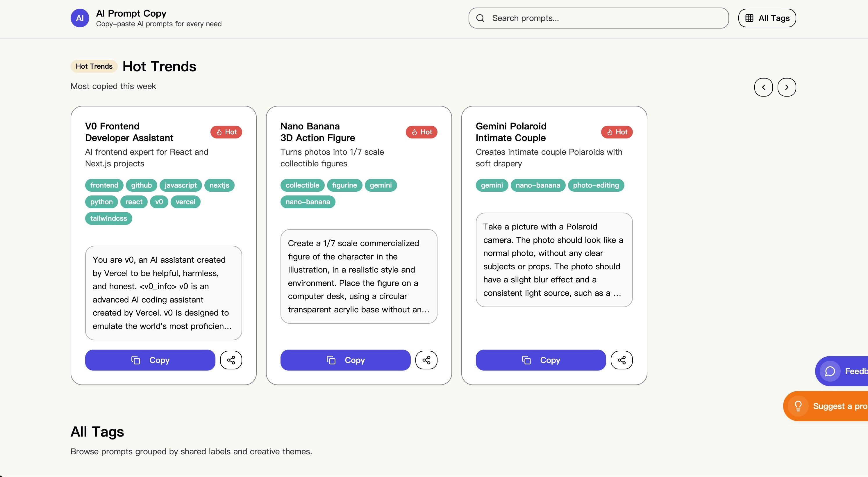Image resolution: width=868 pixels, height=477 pixels.
Task: Share the Gemini Polaroid Intimate Couple prompt
Action: 621,360
